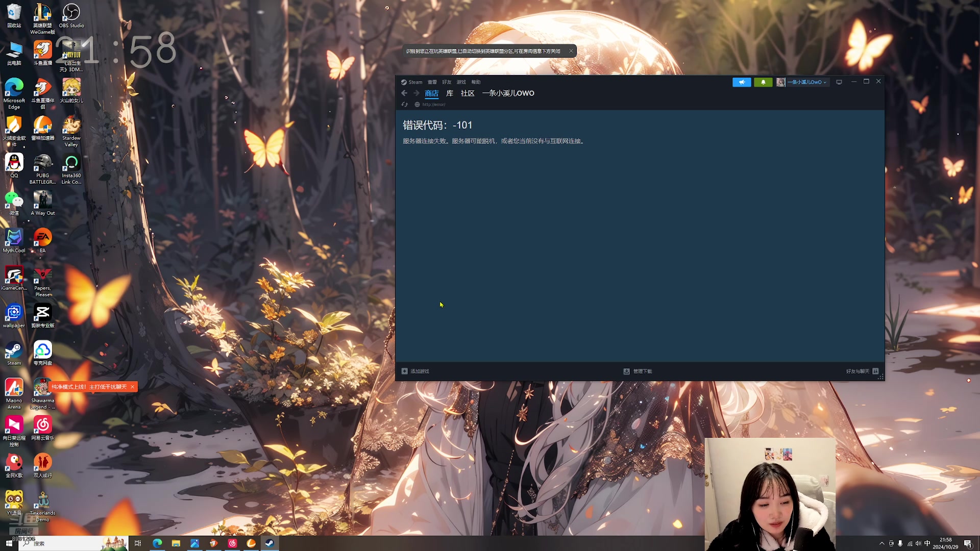Open the blue announcements megaphone button
This screenshot has height=551, width=980.
coord(742,82)
